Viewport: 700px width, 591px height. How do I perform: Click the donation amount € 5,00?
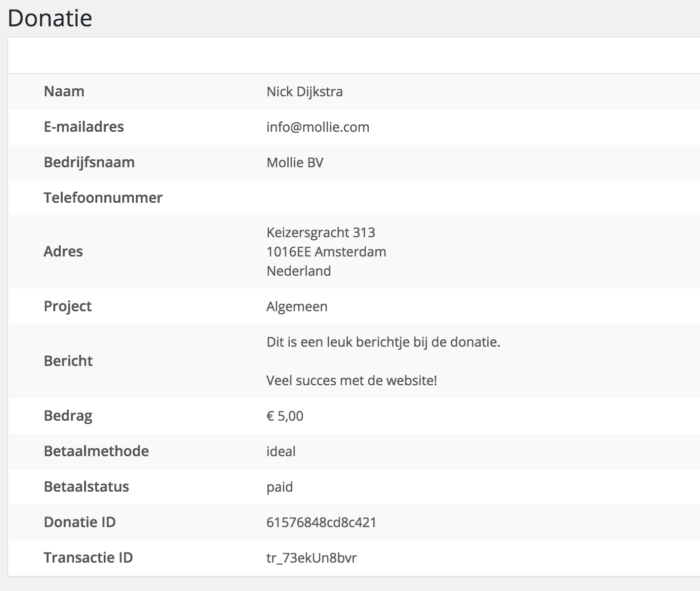pyautogui.click(x=285, y=416)
